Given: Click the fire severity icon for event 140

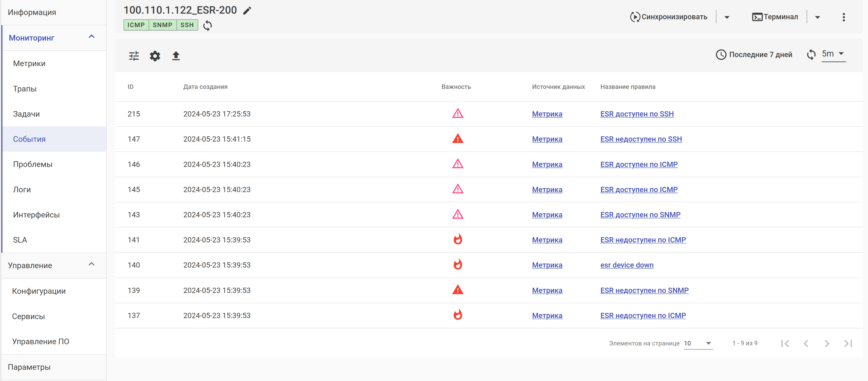Looking at the screenshot, I should click(x=457, y=265).
